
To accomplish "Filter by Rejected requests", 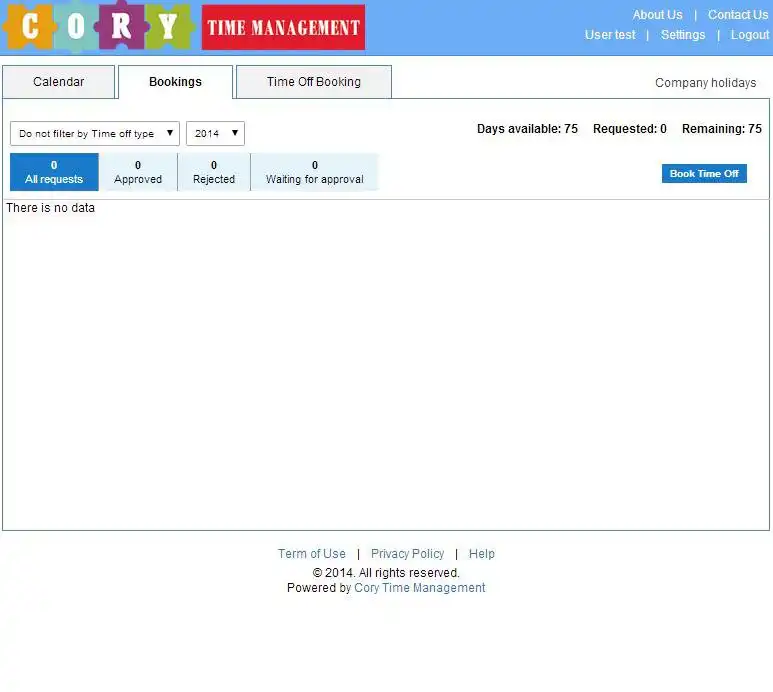I will (214, 172).
